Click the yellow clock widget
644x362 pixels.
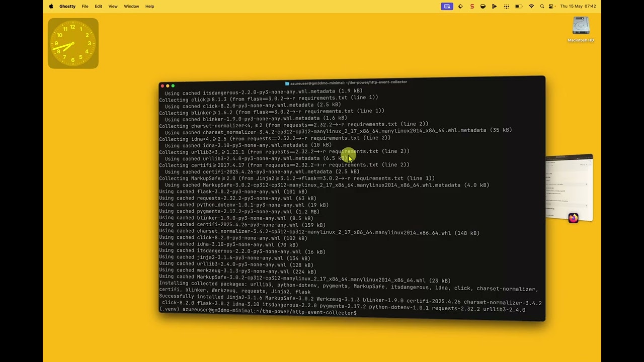(73, 43)
